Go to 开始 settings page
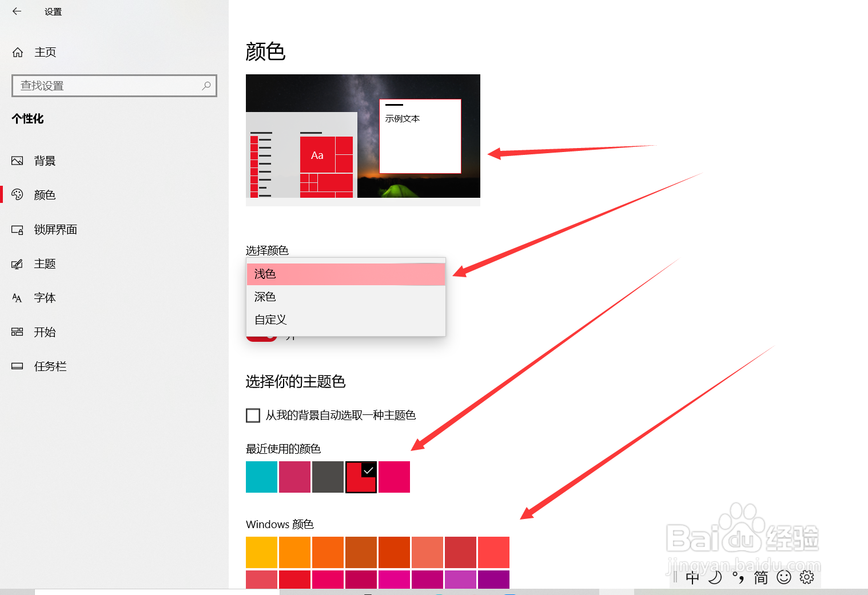The height and width of the screenshot is (595, 868). (x=45, y=332)
